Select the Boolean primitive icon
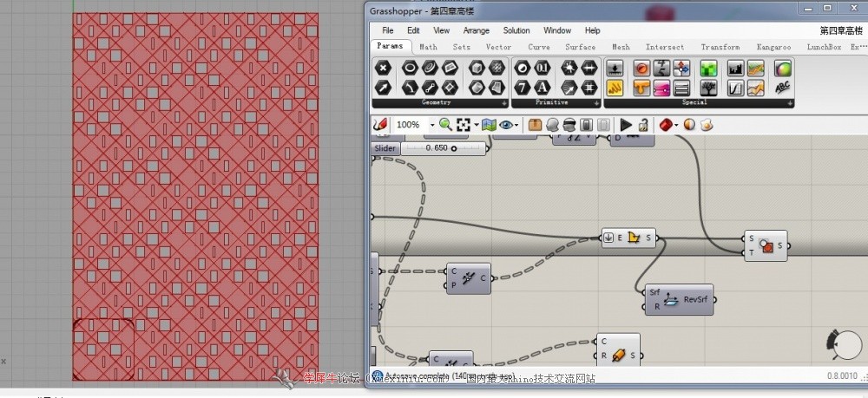The image size is (868, 398). click(522, 69)
